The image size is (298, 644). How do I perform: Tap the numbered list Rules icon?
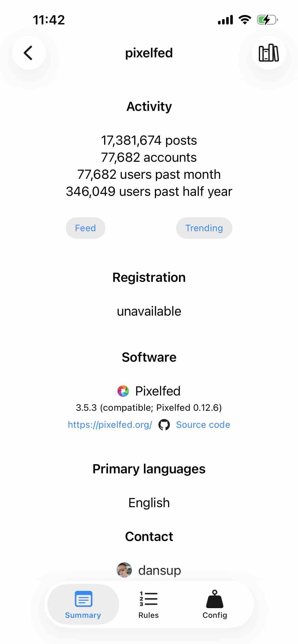[x=148, y=599]
